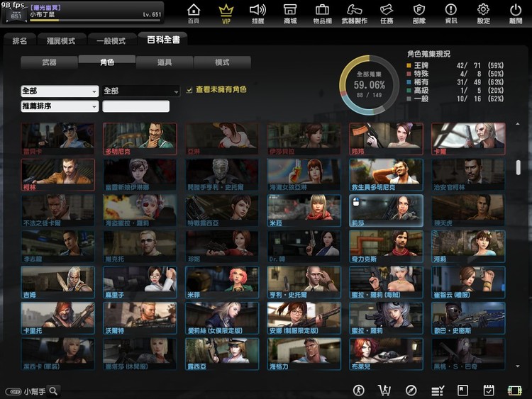Select the 吉姆 character card
The image size is (532, 399).
click(57, 282)
